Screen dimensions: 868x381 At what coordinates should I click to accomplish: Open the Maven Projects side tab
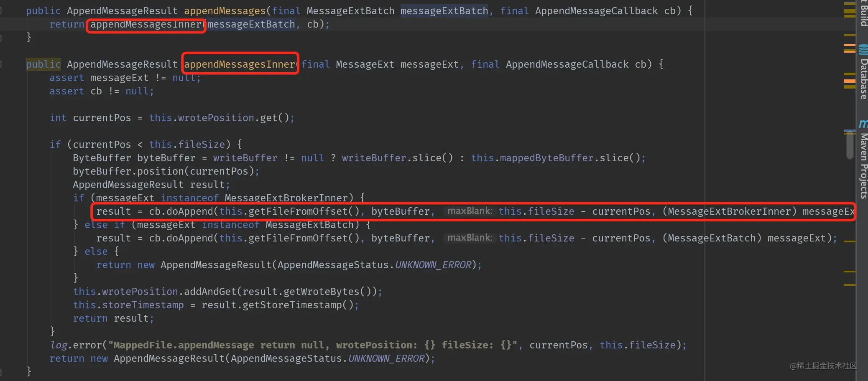click(x=863, y=166)
